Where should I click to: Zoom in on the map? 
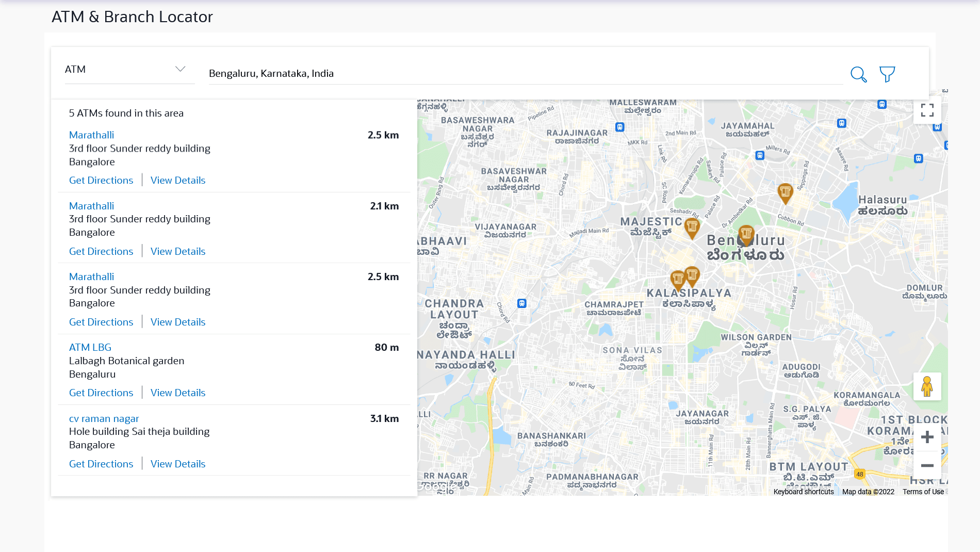pyautogui.click(x=927, y=437)
